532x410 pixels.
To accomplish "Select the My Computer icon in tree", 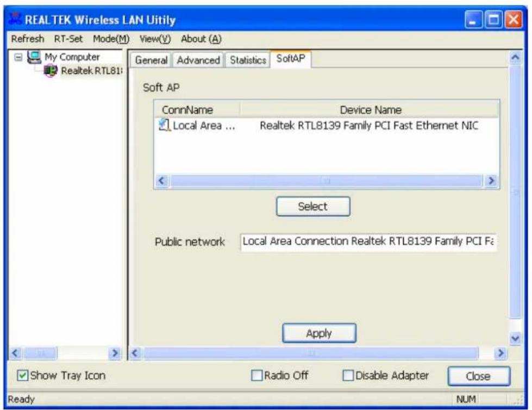I will (34, 57).
